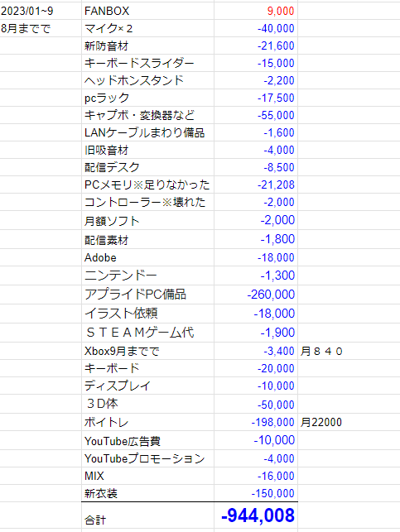This screenshot has height=532, width=400.
Task: Click the -15,000 amount cell
Action: [256, 63]
